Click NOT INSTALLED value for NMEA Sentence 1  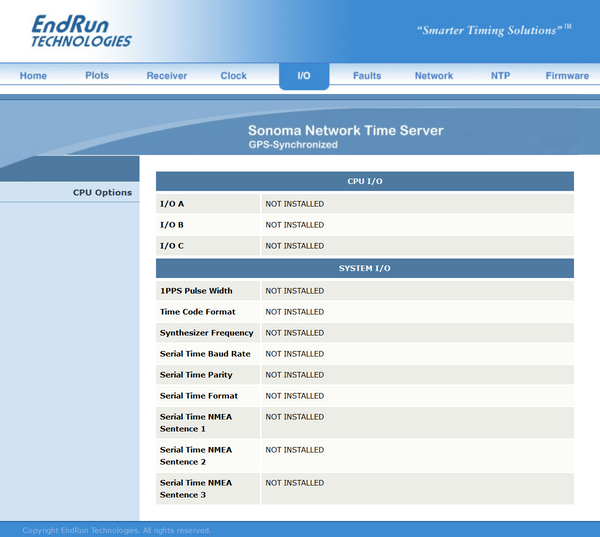(295, 417)
